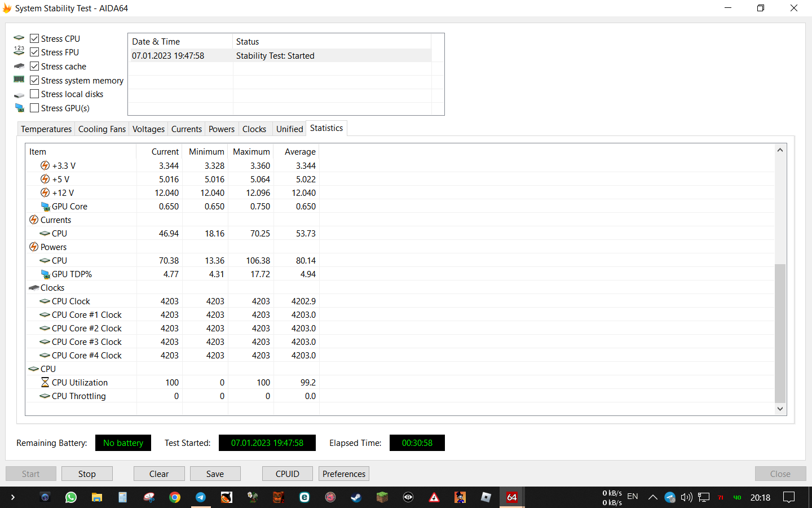Uncheck the Stress CPU checkbox
The image size is (812, 508).
[34, 38]
